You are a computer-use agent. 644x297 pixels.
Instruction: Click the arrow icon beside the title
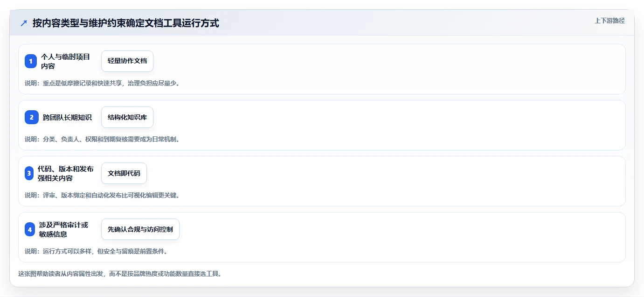(x=24, y=23)
